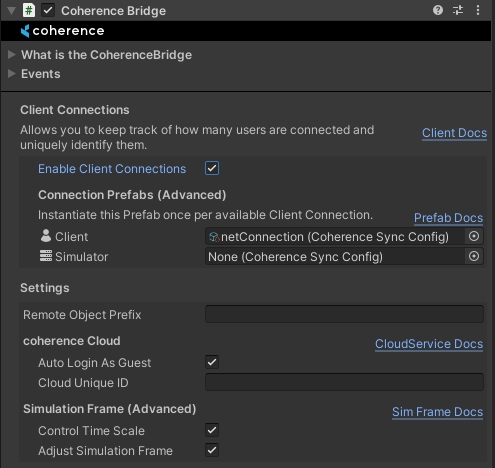Viewport: 495px width, 468px height.
Task: Open the component presets slider icon
Action: [458, 10]
